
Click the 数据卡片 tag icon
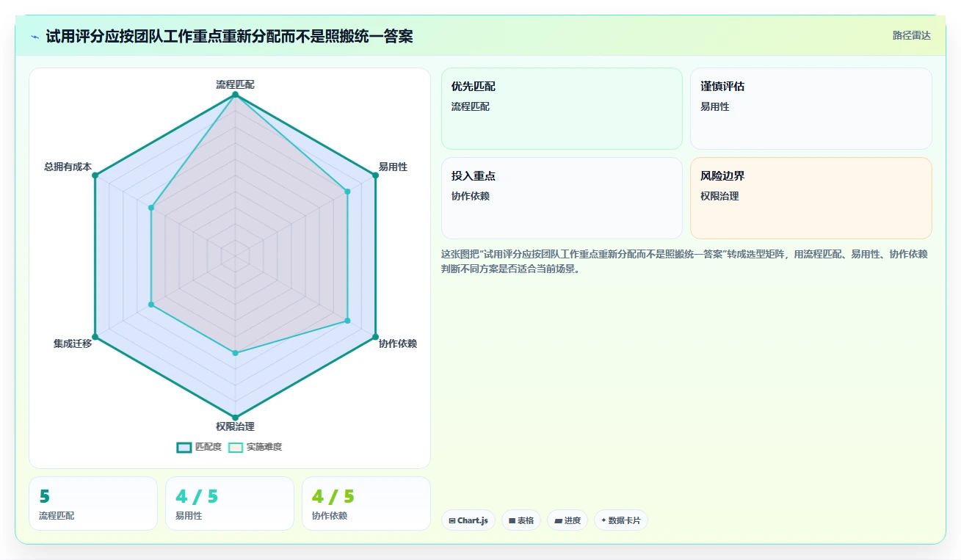[603, 520]
